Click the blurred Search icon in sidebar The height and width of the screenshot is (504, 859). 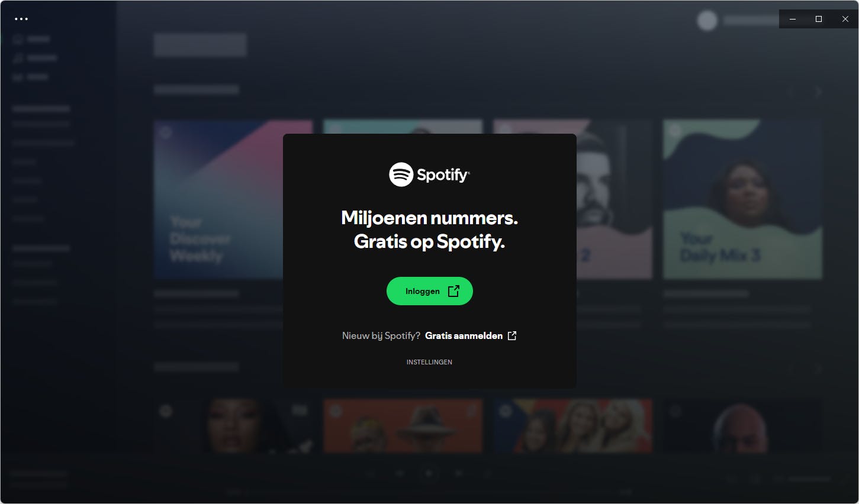[18, 58]
